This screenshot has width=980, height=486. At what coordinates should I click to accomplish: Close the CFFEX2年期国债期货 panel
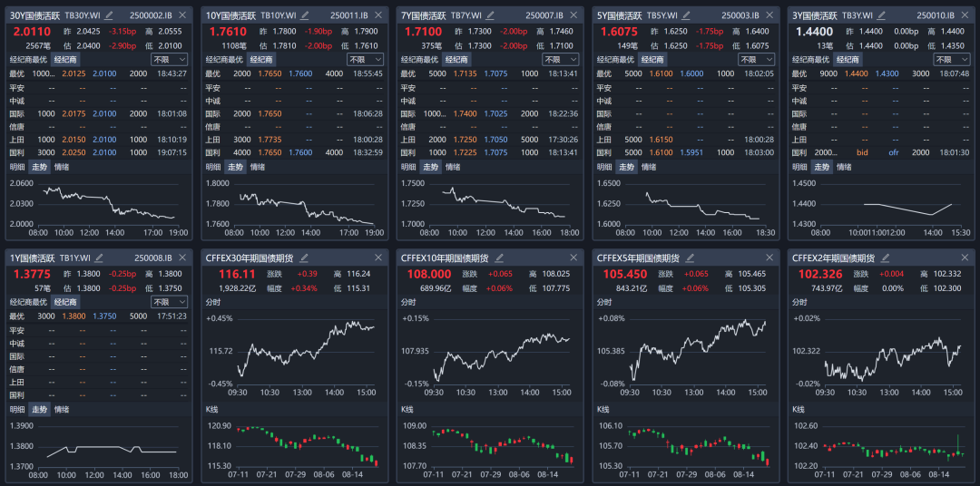click(x=965, y=258)
